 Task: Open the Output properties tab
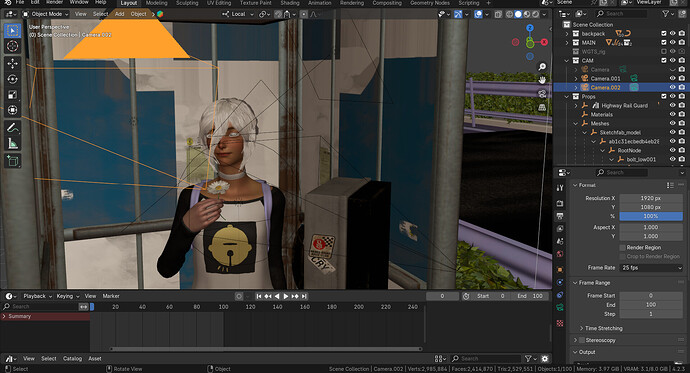[560, 216]
